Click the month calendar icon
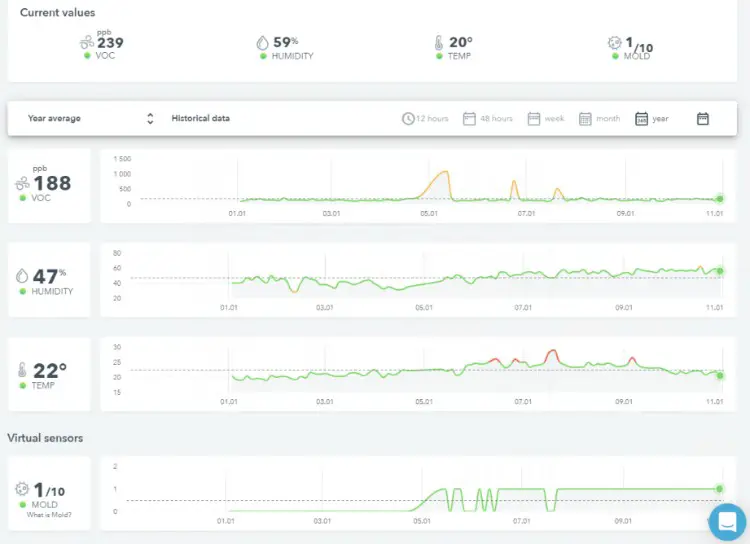750x544 pixels. pos(585,119)
